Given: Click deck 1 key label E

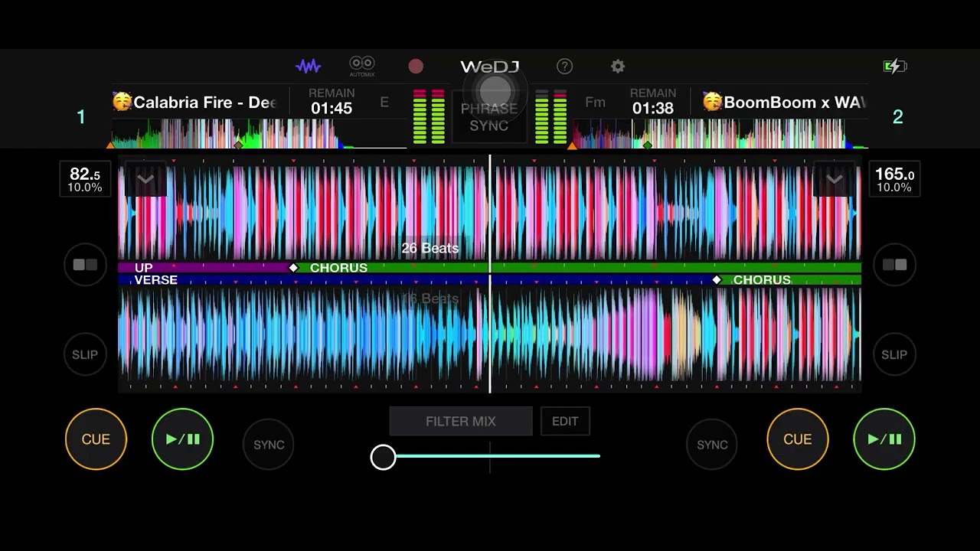Looking at the screenshot, I should coord(384,102).
